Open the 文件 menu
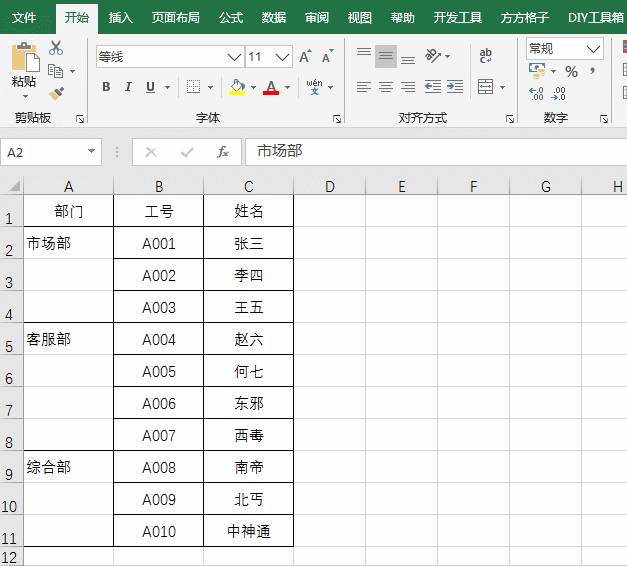This screenshot has width=627, height=566. click(24, 18)
